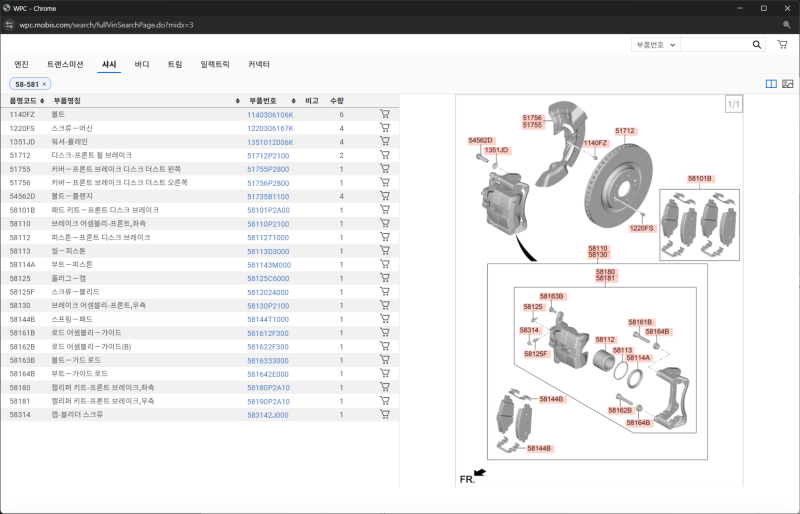Screen dimensions: 800x514
Task: Add 58114A boot row to cart
Action: point(385,264)
